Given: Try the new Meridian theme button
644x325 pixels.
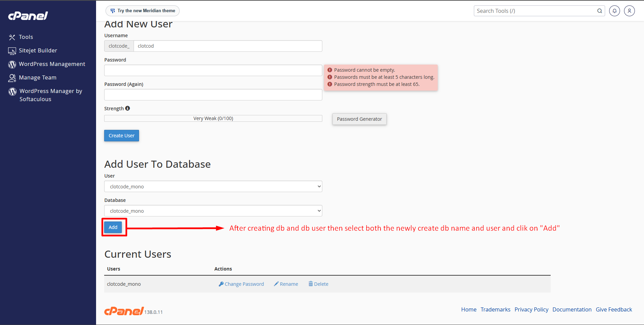Looking at the screenshot, I should coord(142,11).
